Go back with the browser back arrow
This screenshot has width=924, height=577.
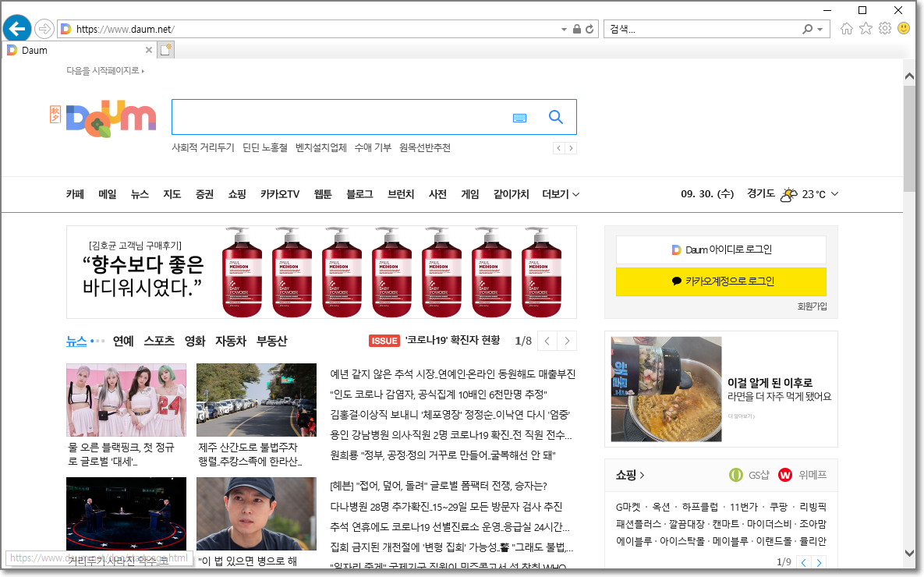tap(17, 28)
